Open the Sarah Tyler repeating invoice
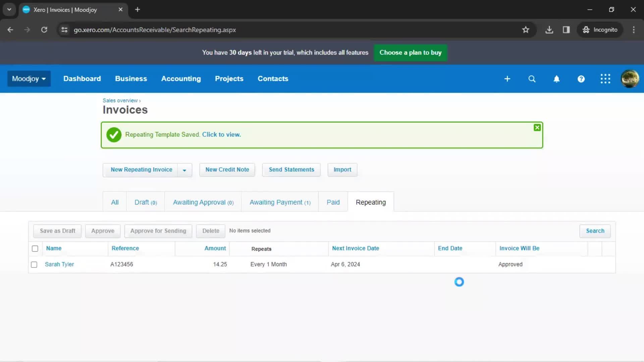The image size is (644, 362). point(59,264)
